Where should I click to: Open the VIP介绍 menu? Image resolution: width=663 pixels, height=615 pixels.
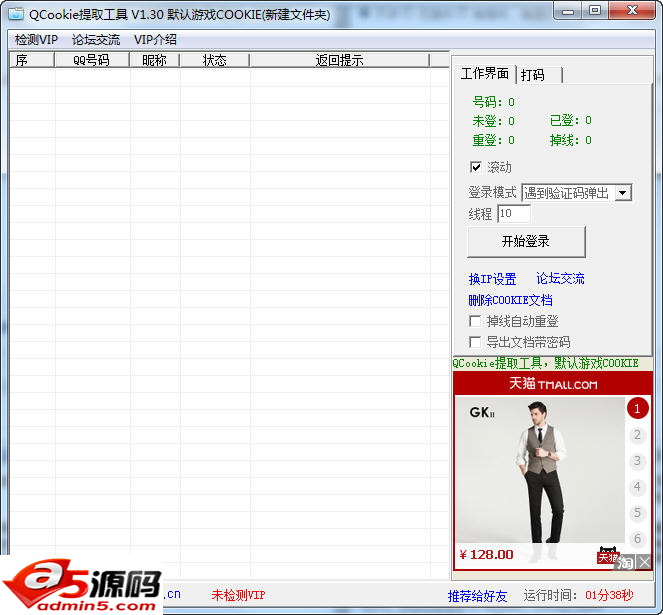pos(155,40)
